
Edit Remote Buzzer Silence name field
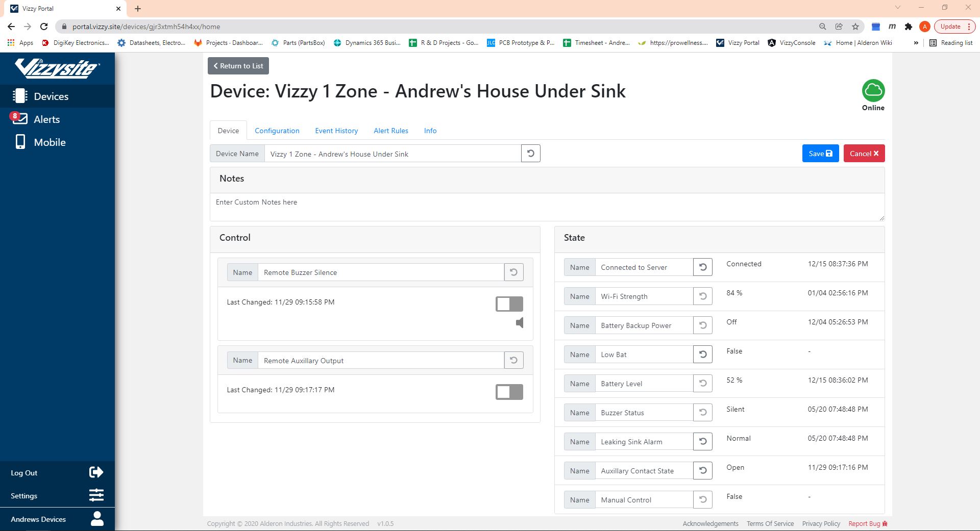click(381, 272)
